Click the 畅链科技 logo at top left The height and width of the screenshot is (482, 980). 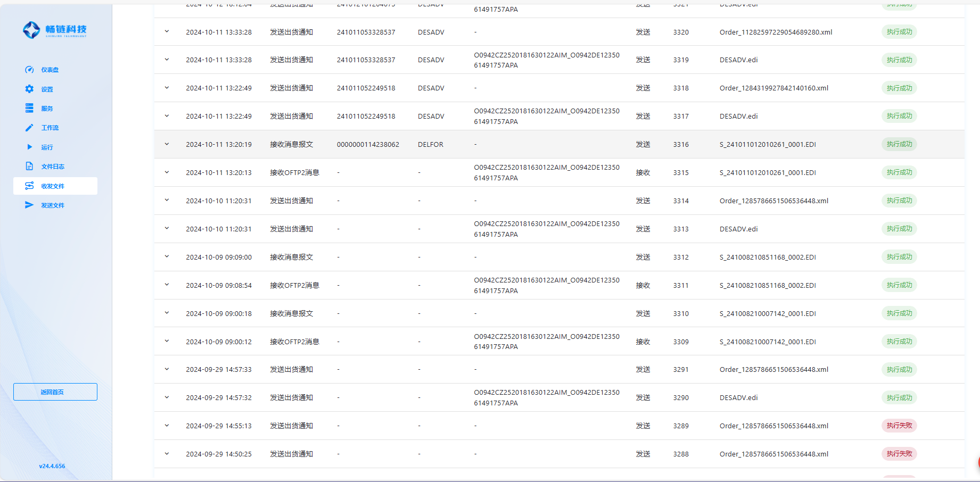[55, 30]
